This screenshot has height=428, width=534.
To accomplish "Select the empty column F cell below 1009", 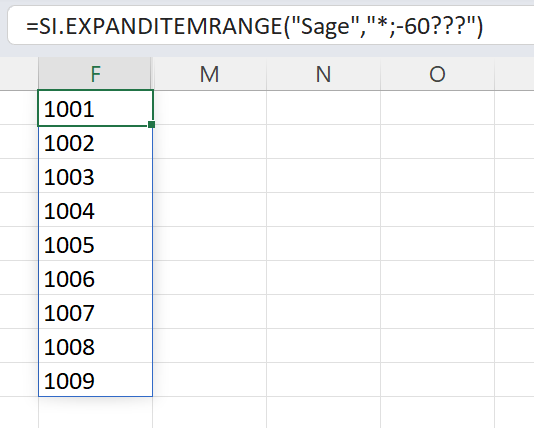I will (96, 412).
